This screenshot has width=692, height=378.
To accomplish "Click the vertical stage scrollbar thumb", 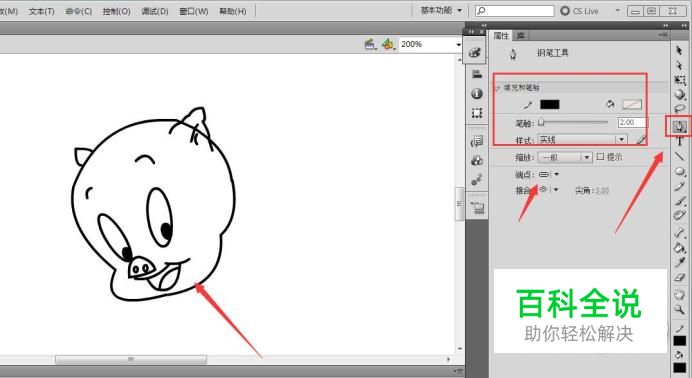I will [x=459, y=203].
